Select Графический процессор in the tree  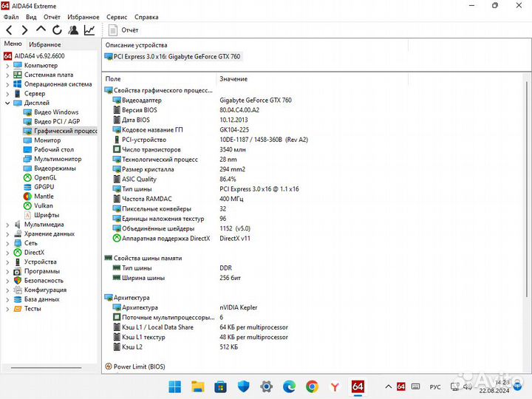[x=60, y=131]
